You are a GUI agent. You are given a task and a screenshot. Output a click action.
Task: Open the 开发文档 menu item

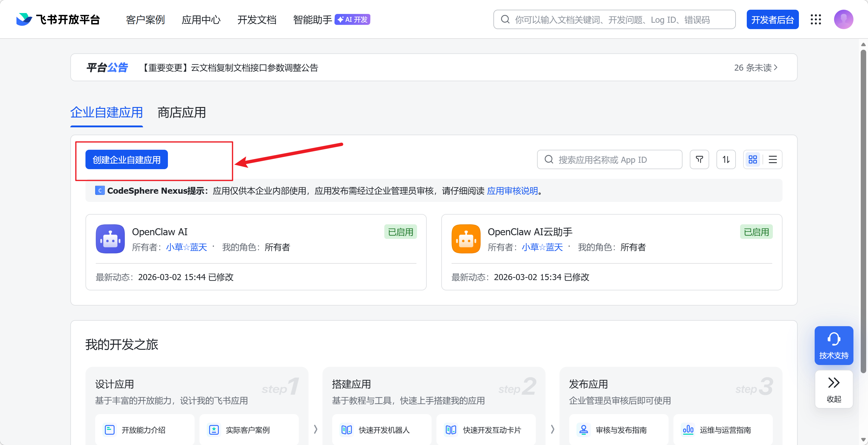(257, 20)
